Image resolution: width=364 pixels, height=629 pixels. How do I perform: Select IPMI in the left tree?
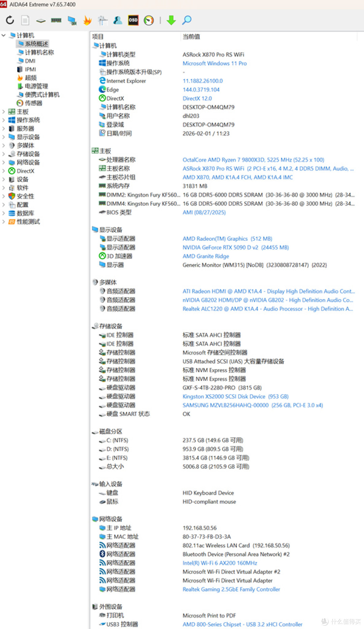point(26,69)
